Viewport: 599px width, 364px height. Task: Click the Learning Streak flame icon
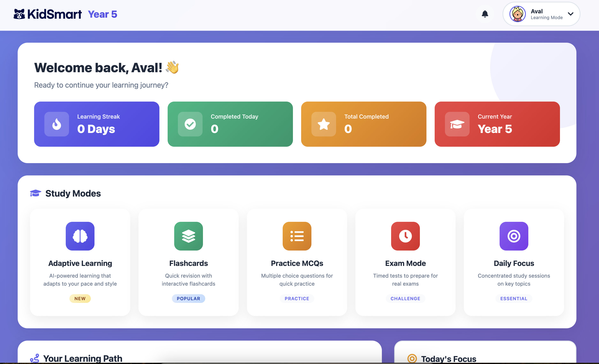(57, 124)
